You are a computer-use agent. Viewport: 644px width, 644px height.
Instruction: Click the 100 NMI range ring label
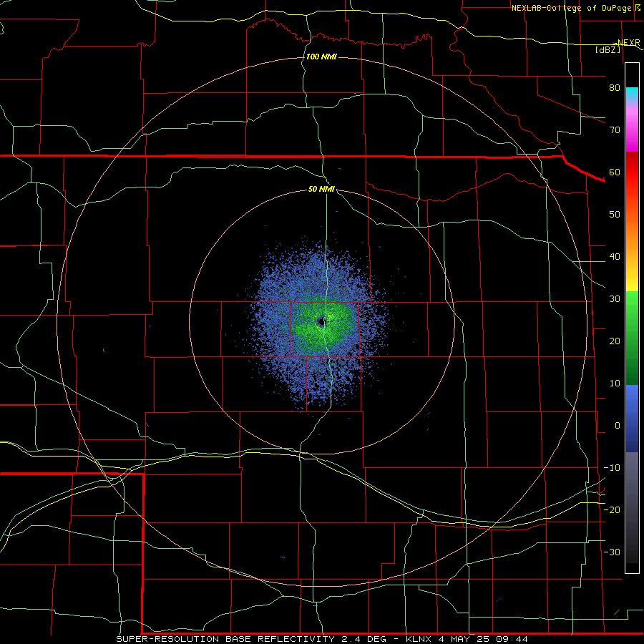coord(321,57)
